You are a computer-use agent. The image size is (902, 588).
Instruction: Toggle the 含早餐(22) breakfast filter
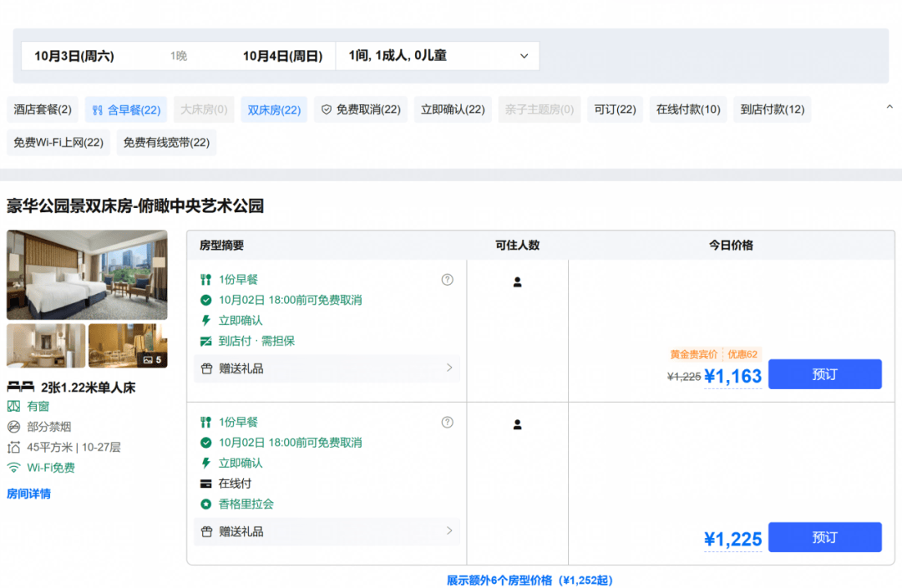point(126,109)
